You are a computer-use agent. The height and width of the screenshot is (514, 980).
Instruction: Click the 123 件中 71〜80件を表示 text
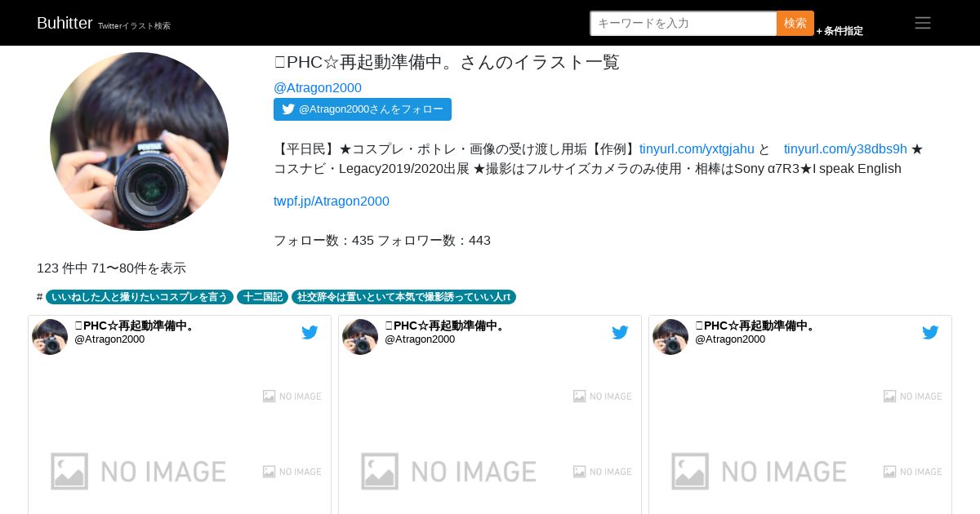(x=111, y=268)
